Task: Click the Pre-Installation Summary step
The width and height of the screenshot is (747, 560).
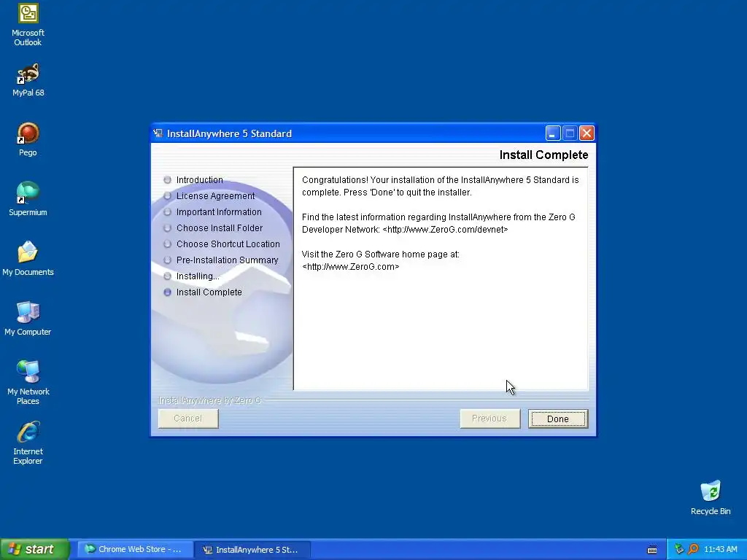Action: (x=228, y=260)
